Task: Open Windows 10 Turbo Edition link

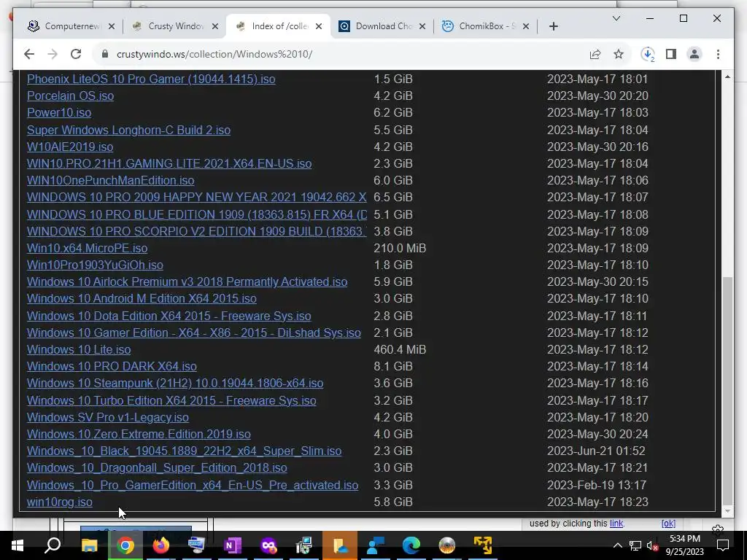Action: [x=171, y=400]
